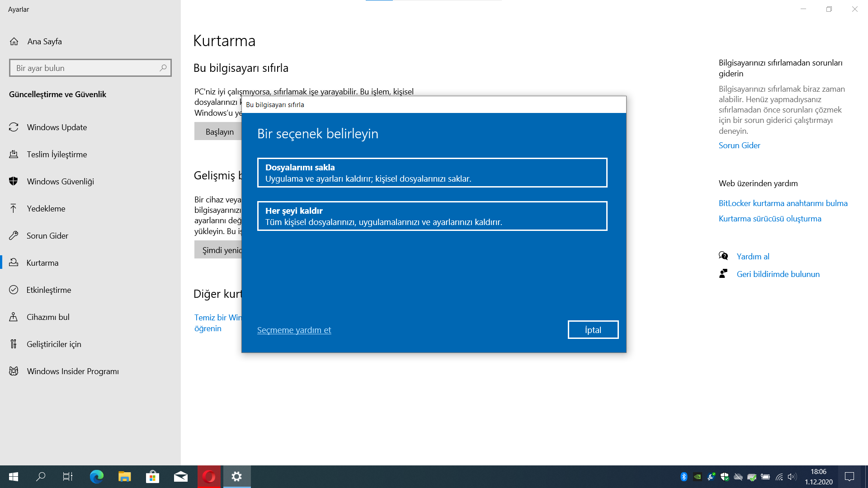
Task: Click the Sorun Gider wrench icon
Action: point(14,236)
